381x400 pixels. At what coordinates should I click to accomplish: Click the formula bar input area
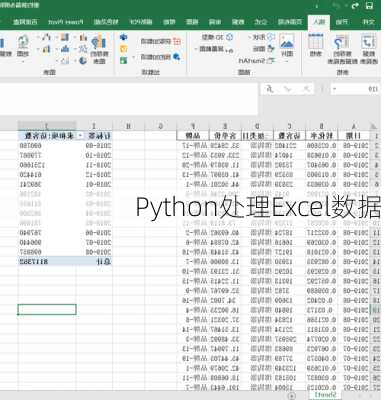pos(129,98)
